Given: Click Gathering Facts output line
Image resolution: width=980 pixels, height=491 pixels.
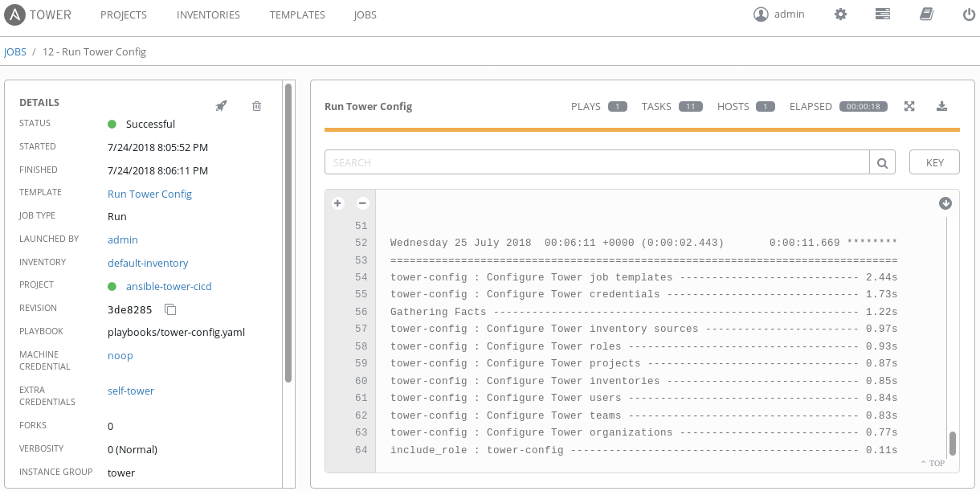Looking at the screenshot, I should pos(643,312).
